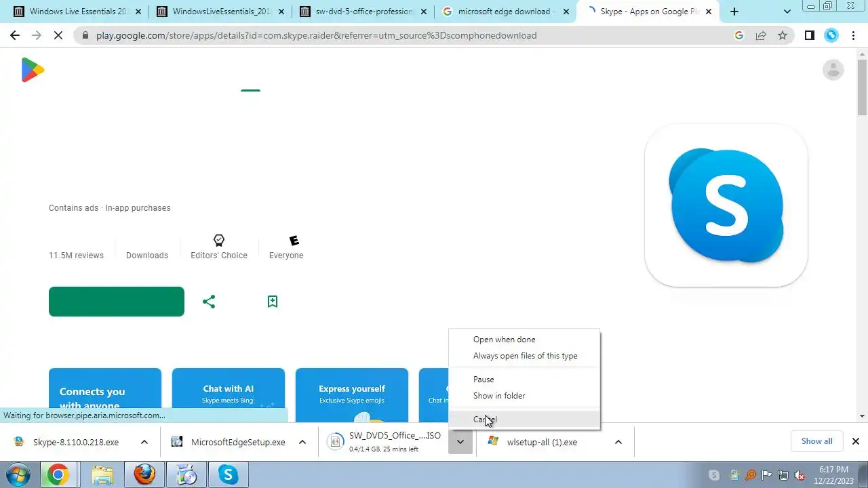
Task: Launch Firefox from taskbar
Action: (144, 475)
